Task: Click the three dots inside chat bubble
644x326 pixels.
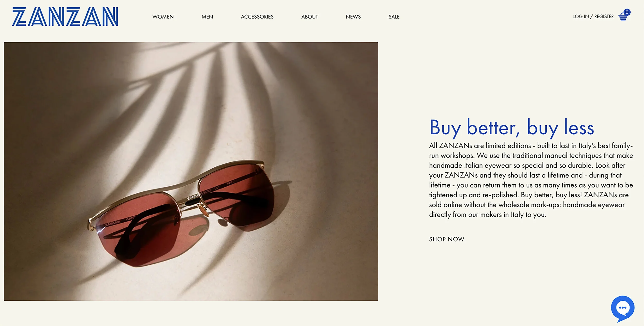Action: [x=623, y=307]
